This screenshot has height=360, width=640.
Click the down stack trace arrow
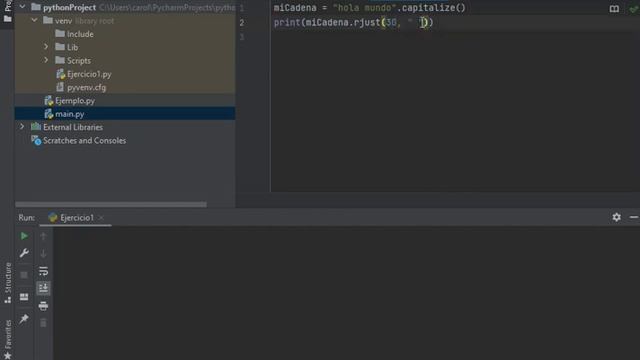[43, 253]
